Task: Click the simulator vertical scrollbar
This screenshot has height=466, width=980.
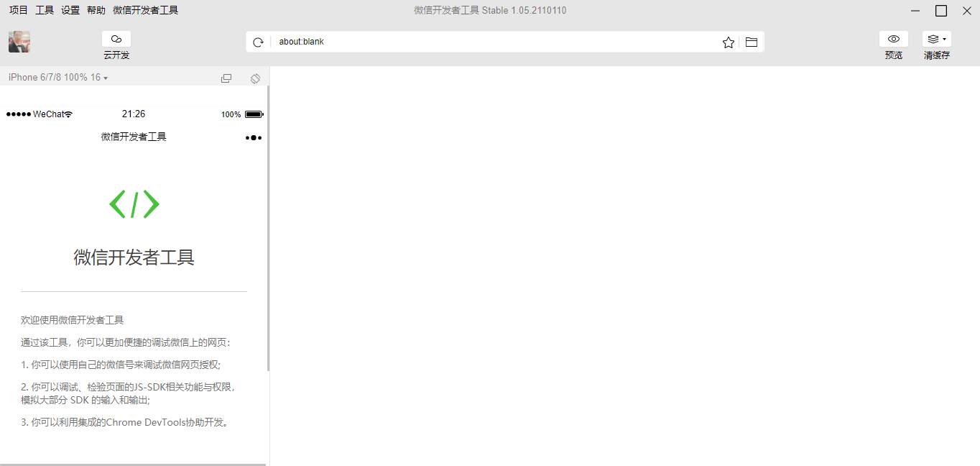Action: (269, 229)
